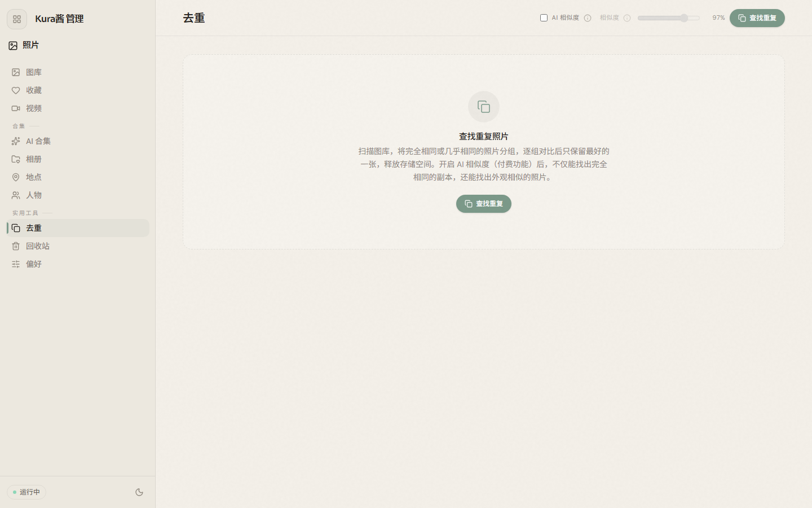
Task: Open 地点 places page
Action: (78, 177)
